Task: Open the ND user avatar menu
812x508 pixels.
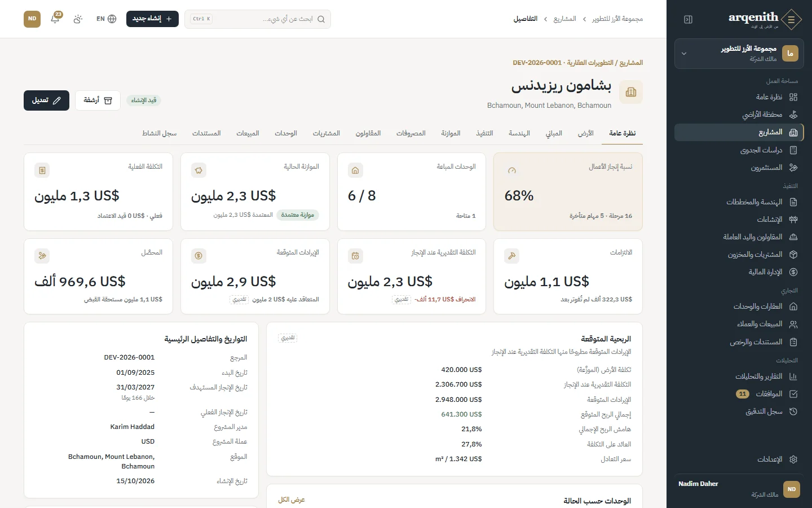Action: tap(32, 19)
